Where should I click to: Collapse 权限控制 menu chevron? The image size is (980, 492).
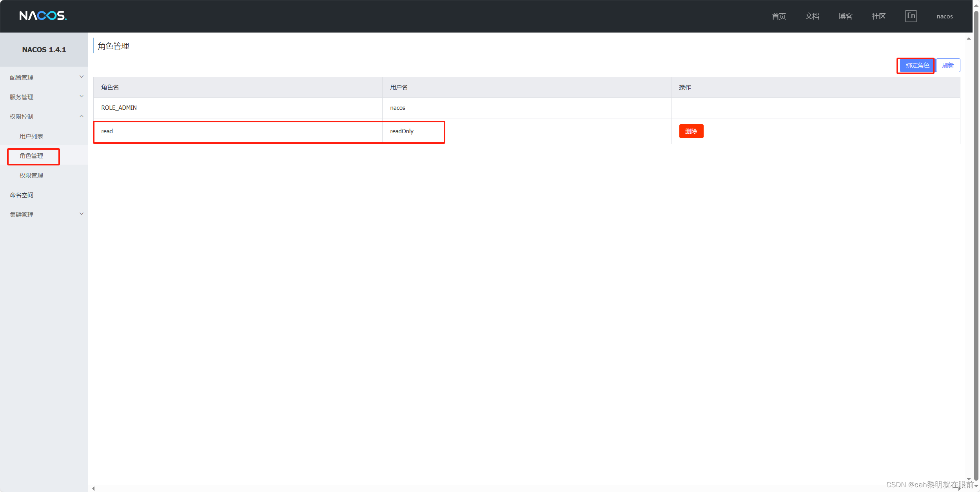click(82, 116)
